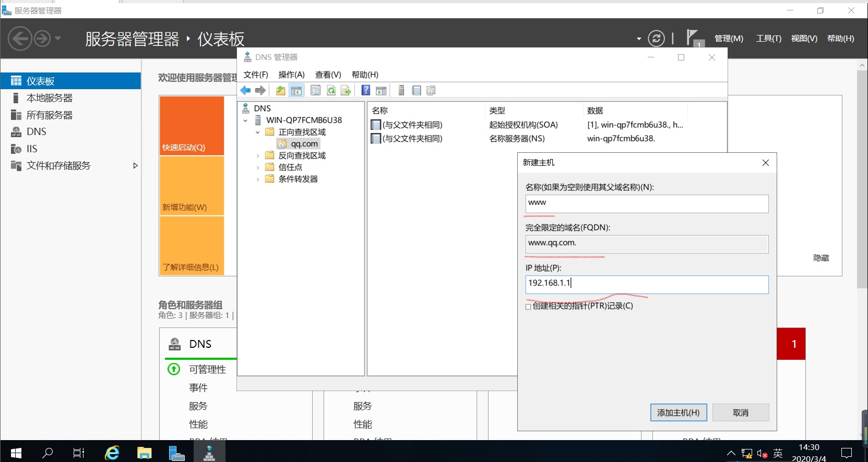
Task: Open the navigation history dropdown in Server Manager
Action: [x=58, y=38]
